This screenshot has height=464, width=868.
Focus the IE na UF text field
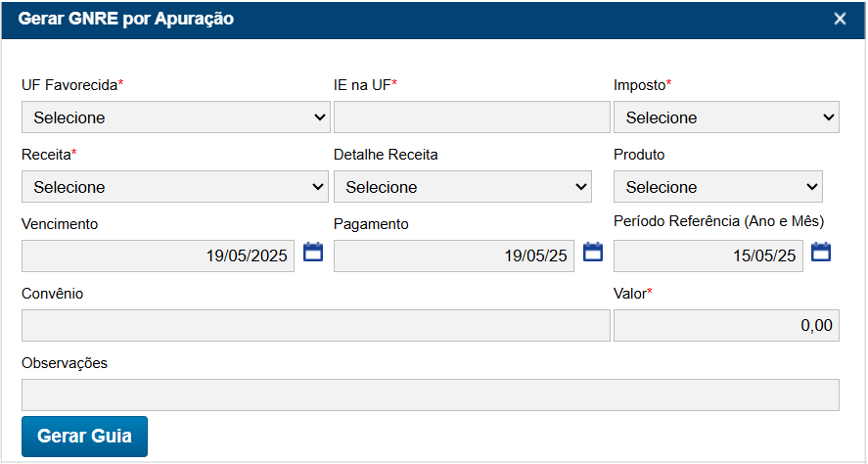pos(472,117)
